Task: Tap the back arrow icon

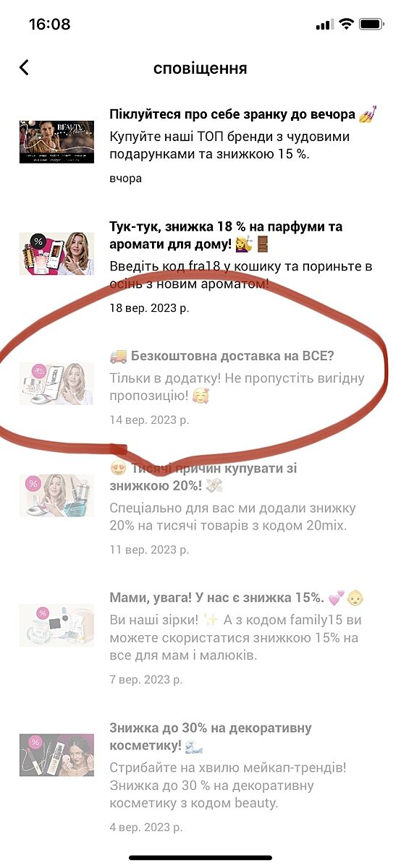Action: point(25,67)
